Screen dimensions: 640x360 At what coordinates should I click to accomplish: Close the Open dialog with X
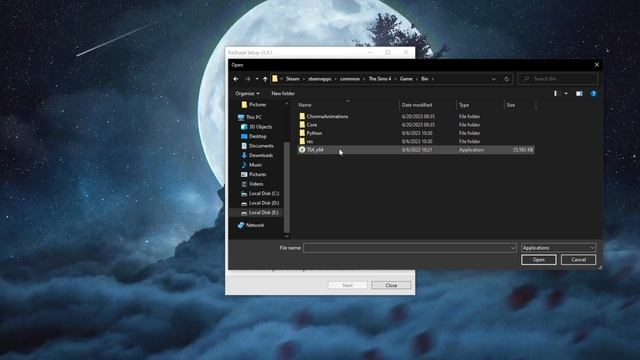(597, 65)
